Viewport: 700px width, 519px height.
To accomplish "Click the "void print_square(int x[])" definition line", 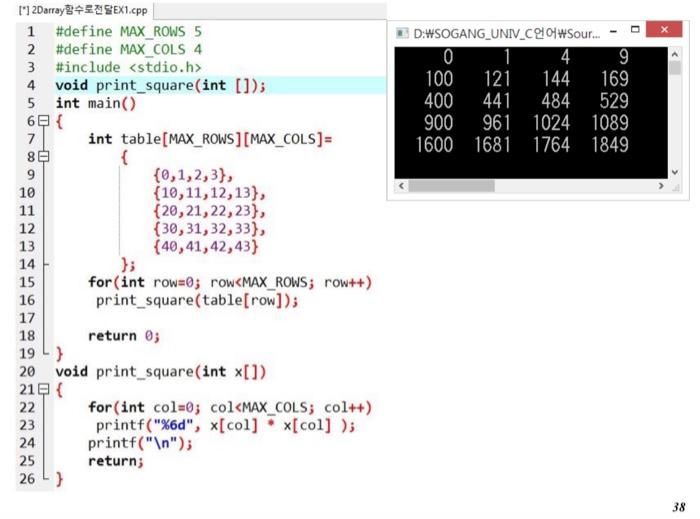I will (161, 372).
